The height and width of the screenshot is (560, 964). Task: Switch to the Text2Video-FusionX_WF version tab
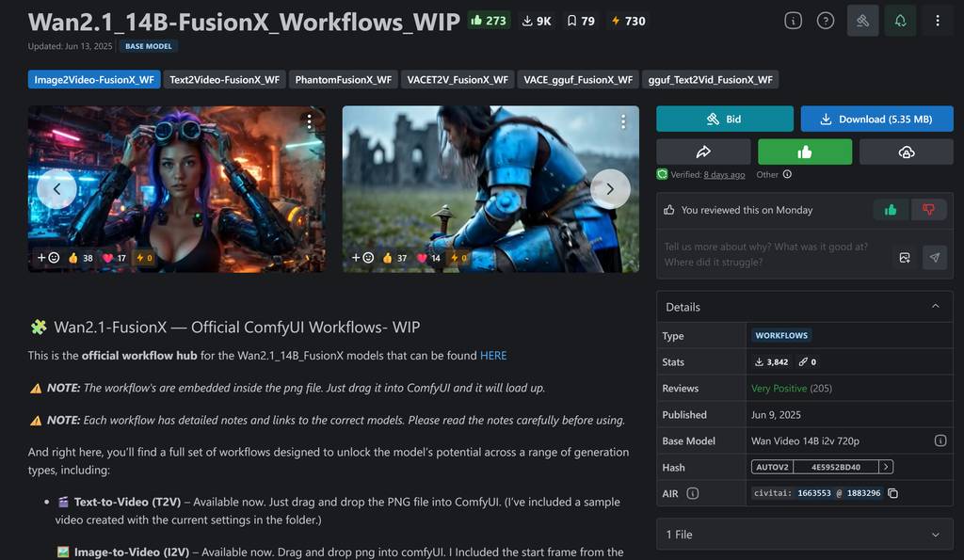224,79
